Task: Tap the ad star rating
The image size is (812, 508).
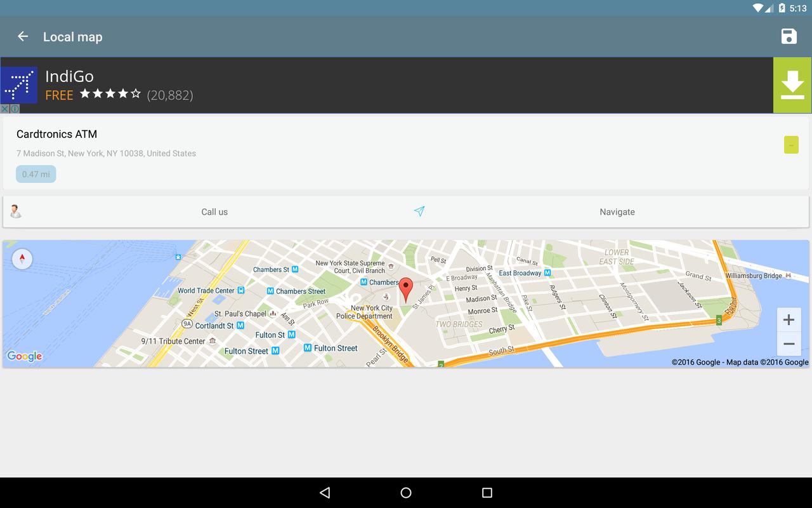Action: (x=110, y=94)
